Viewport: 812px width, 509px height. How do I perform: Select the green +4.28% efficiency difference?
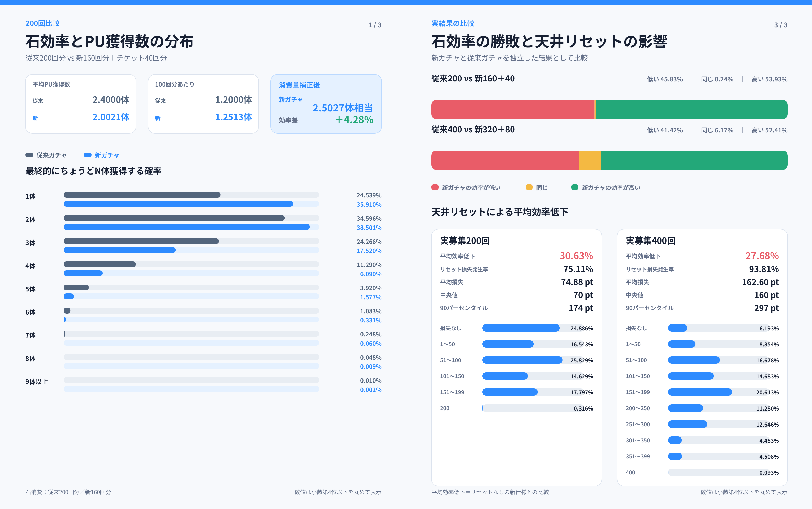coord(354,120)
